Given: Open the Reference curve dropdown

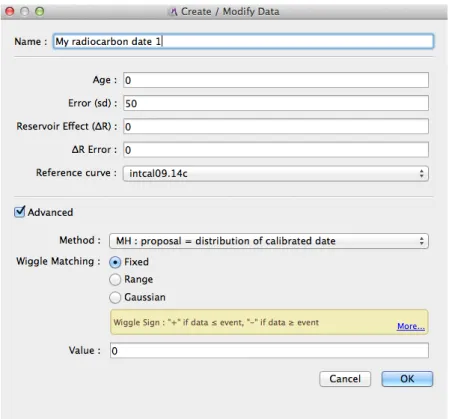Looking at the screenshot, I should 276,173.
